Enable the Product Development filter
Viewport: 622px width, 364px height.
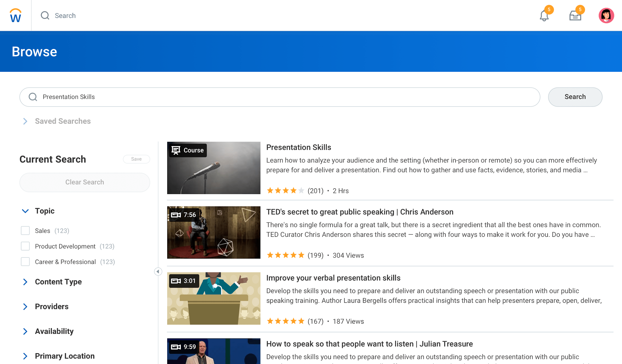coord(25,246)
